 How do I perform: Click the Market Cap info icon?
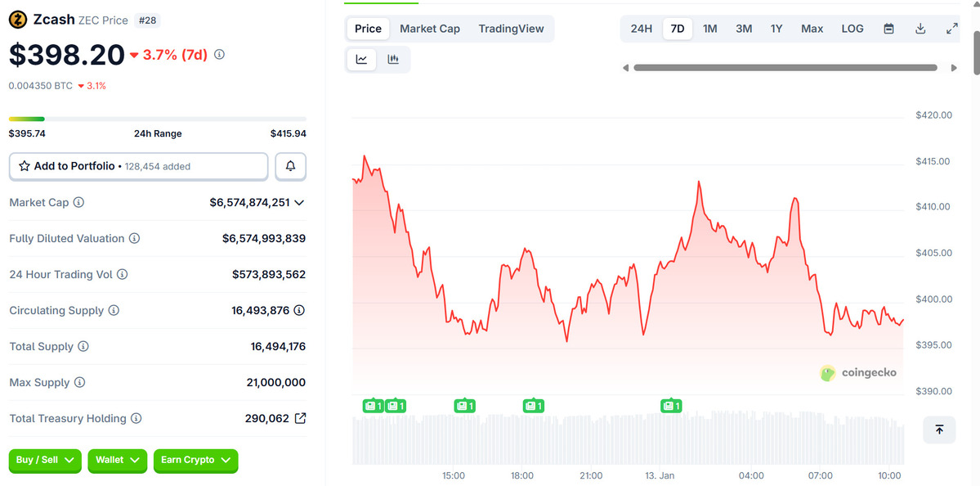[79, 202]
